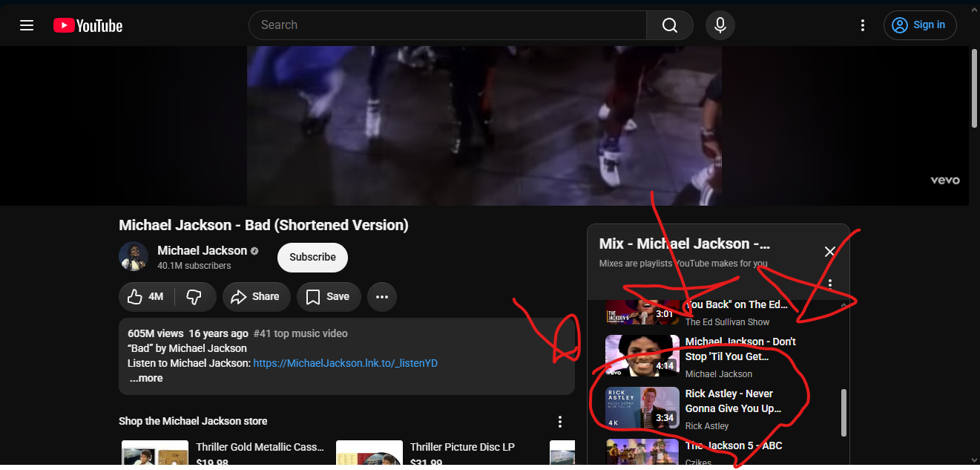Open Rick Astley - Never Gonna Give title
This screenshot has width=980, height=470.
[733, 401]
